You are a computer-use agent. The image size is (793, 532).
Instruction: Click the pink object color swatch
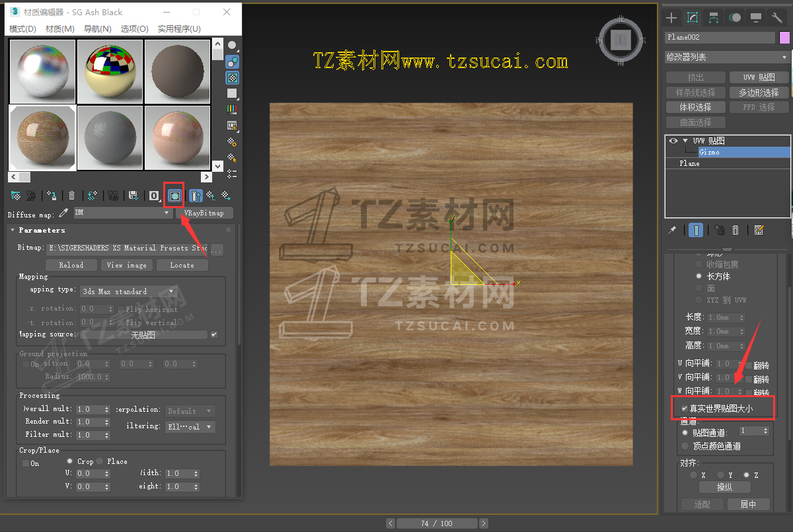784,38
